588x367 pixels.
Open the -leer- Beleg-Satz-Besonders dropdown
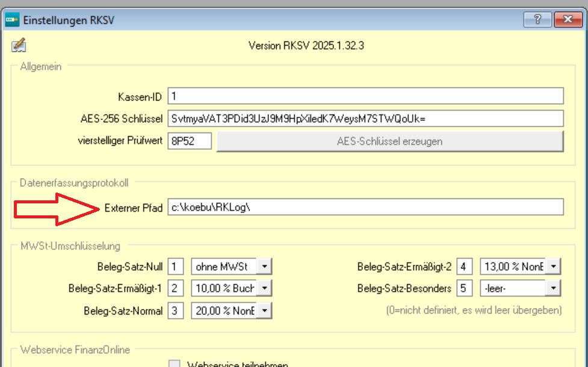click(x=553, y=288)
